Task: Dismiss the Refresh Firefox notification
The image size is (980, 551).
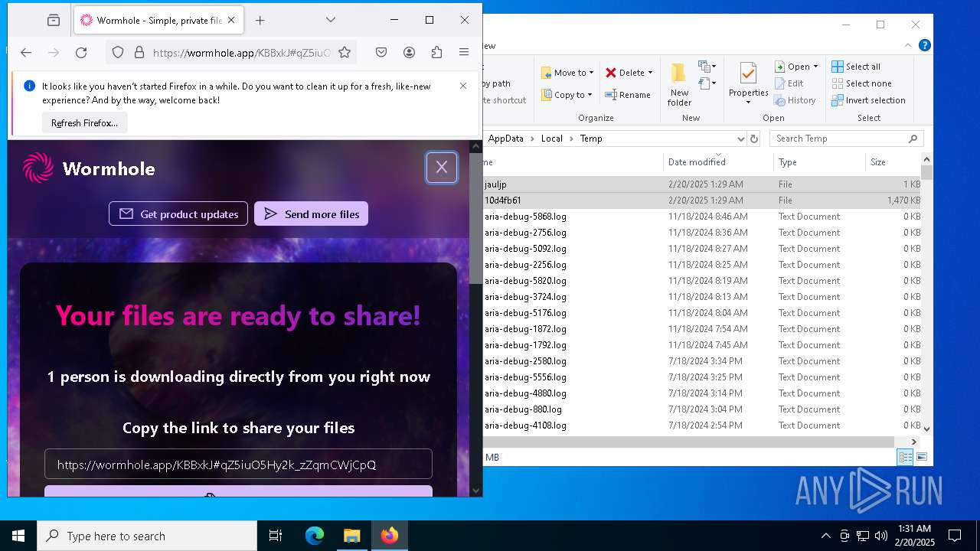Action: click(463, 86)
